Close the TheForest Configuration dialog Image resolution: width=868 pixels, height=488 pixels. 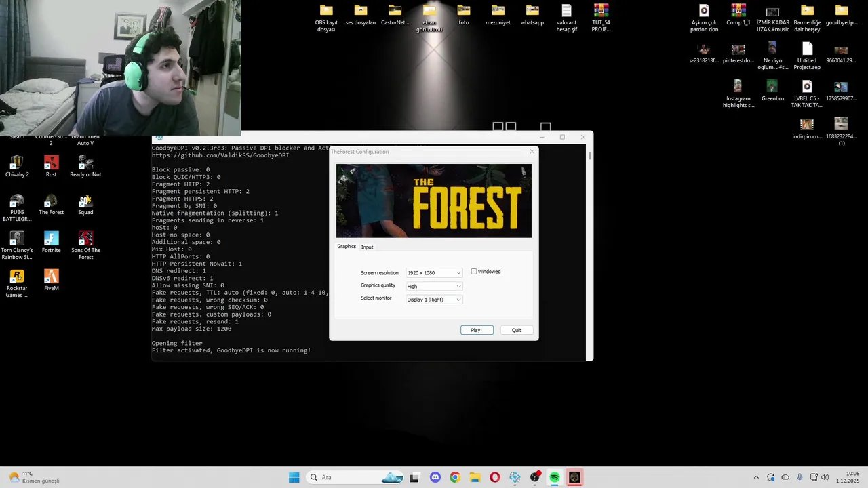532,152
